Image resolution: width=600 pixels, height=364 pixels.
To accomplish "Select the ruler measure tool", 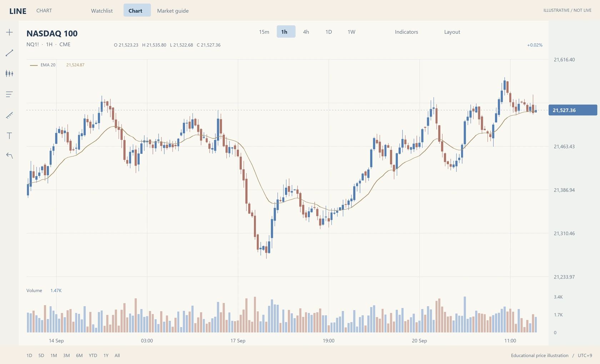I will point(10,115).
